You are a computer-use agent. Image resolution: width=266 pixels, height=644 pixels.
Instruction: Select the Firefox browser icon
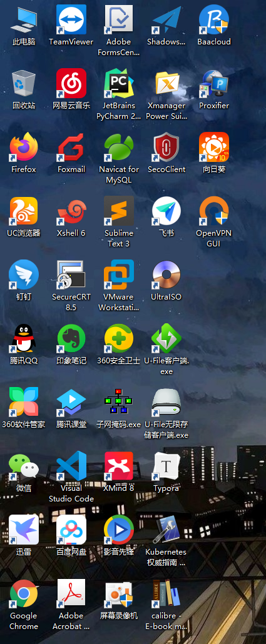[x=24, y=147]
